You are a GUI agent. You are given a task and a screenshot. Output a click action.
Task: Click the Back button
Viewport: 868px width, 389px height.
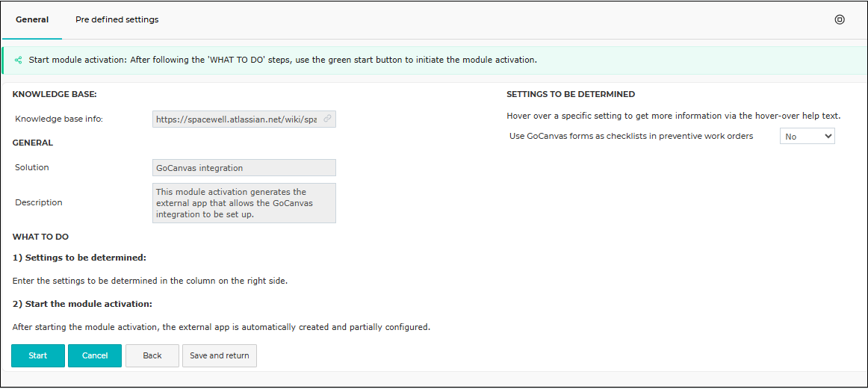152,355
